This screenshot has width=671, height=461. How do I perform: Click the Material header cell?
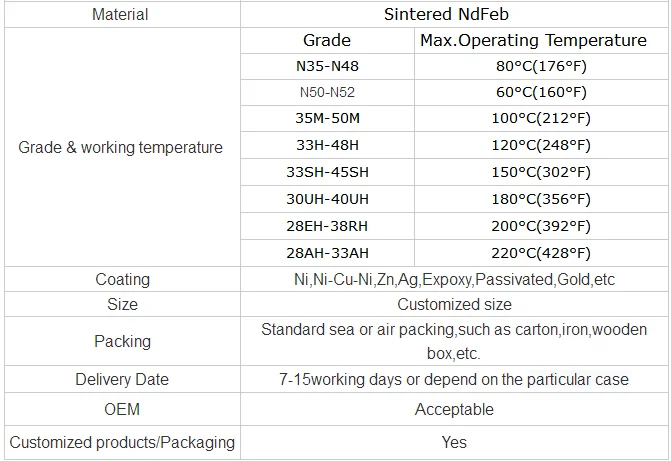pos(120,15)
